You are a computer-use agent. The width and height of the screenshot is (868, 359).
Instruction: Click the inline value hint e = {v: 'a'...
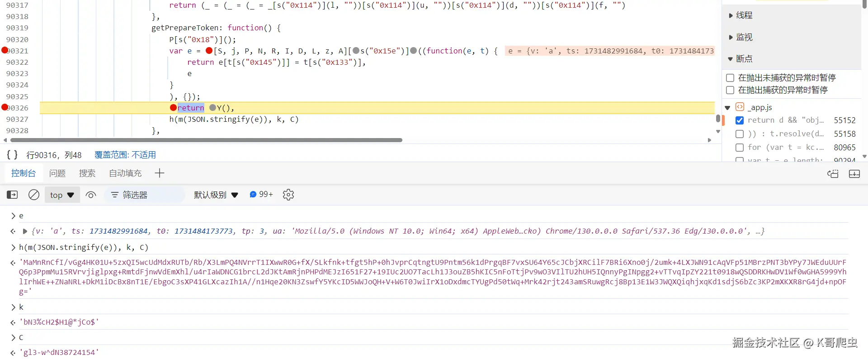[609, 51]
